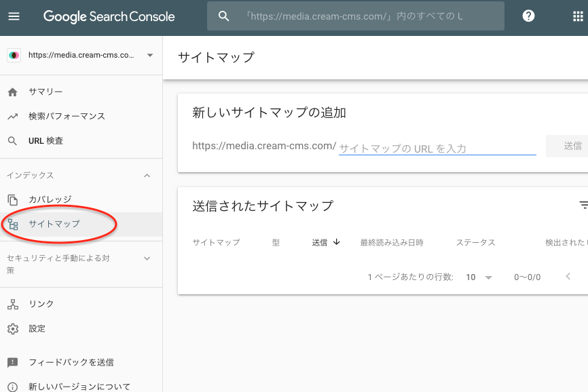This screenshot has width=588, height=392.
Task: Click the feedback speech bubble icon
Action: [12, 362]
